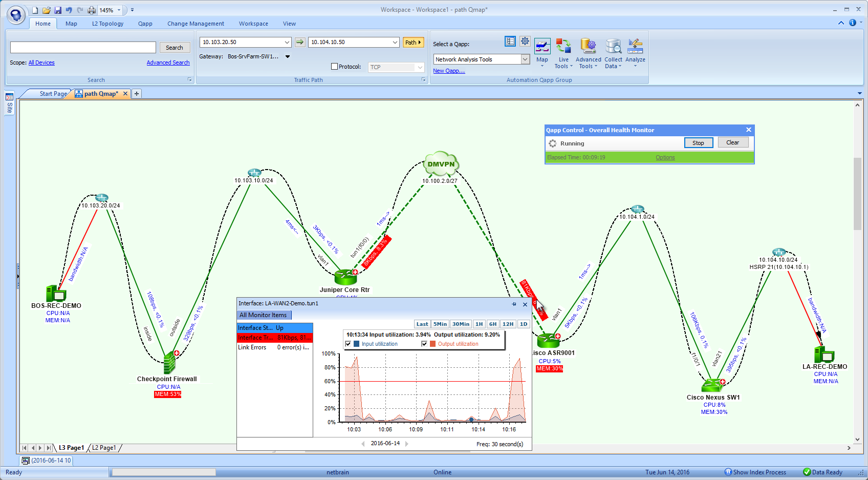
Task: Select the 1D time range button
Action: coord(524,324)
